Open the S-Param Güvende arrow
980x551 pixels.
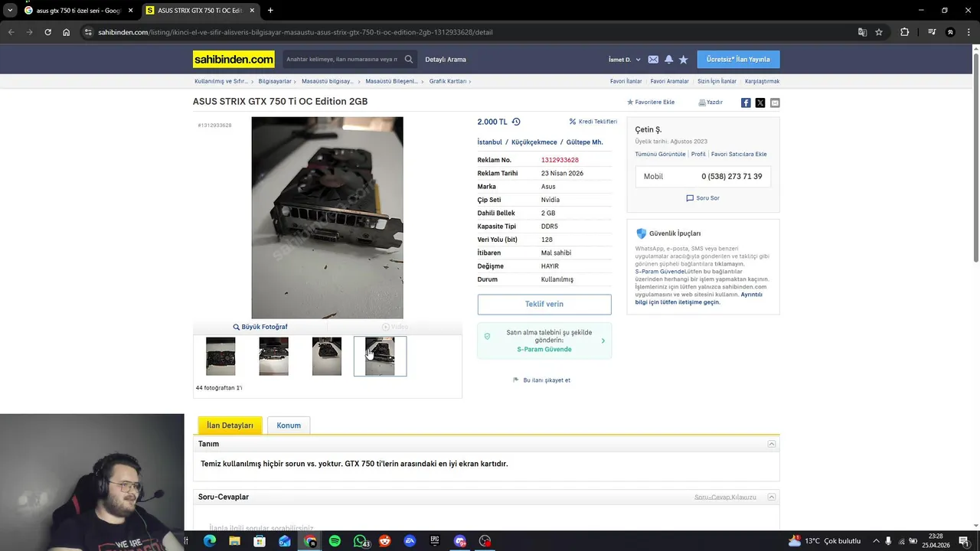coord(603,341)
